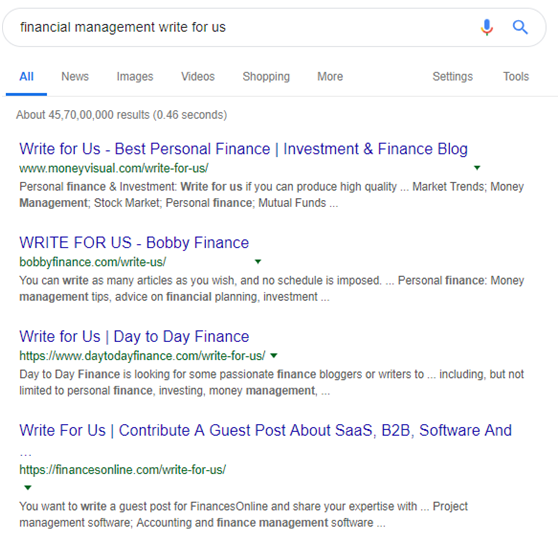Screen dimensions: 560x543
Task: Click the snippet 'Day to Day Finance is looking'
Action: (x=271, y=382)
